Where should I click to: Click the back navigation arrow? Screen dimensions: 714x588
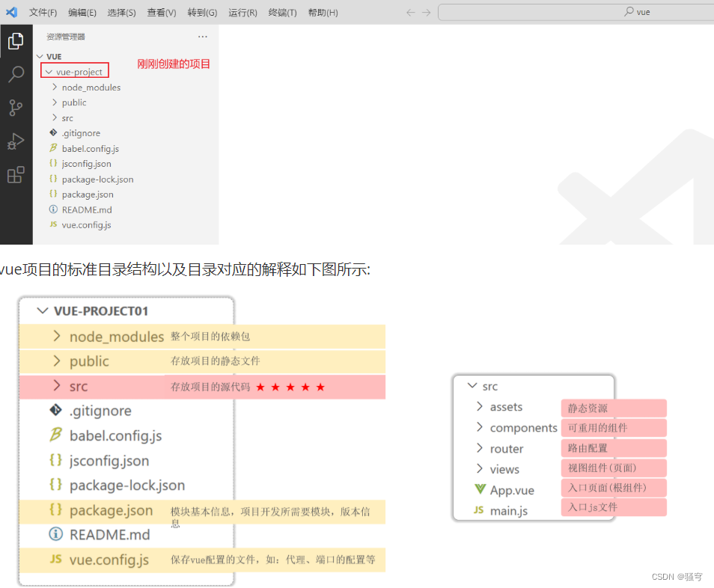pyautogui.click(x=411, y=12)
